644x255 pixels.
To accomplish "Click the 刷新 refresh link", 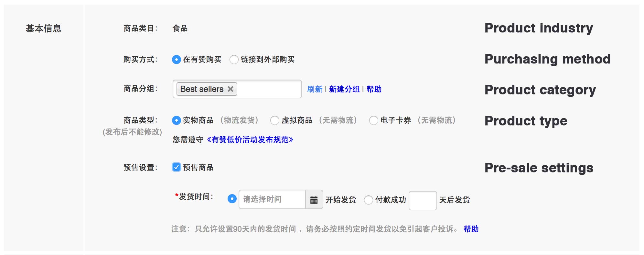I will [315, 89].
